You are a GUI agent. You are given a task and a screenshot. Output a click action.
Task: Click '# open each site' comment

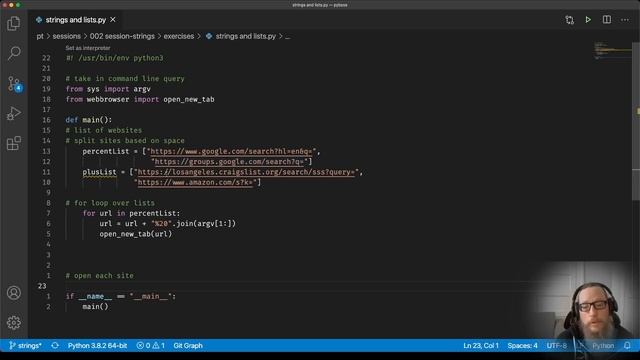pos(100,276)
